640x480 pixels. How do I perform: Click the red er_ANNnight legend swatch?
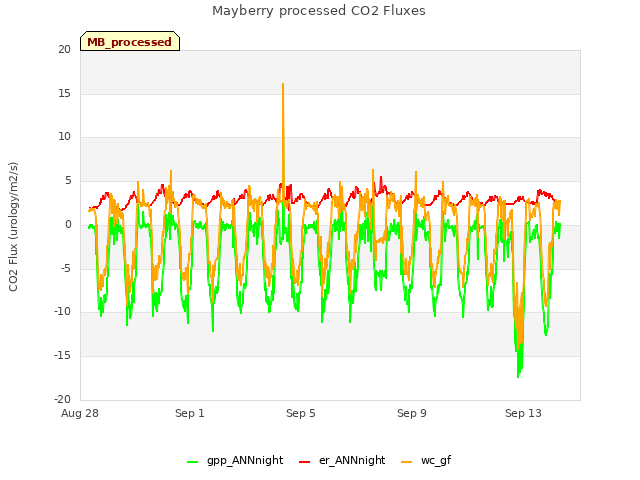[x=304, y=462]
